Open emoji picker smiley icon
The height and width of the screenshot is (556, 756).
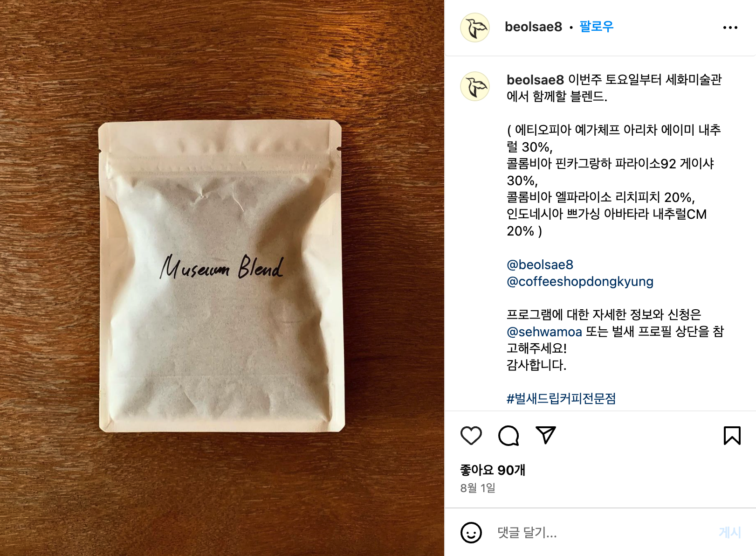471,532
